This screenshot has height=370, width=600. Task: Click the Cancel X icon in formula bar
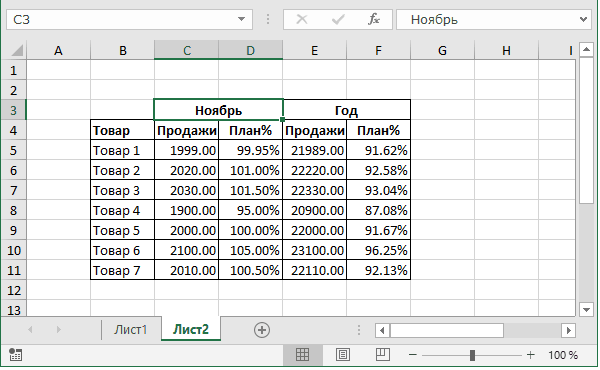pos(302,19)
